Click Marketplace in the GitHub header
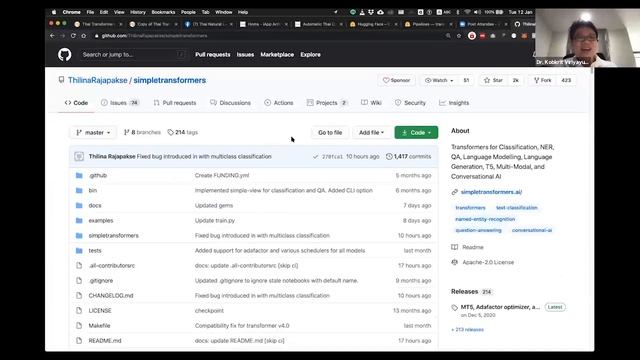Screen dimensions: 640x360 277,55
